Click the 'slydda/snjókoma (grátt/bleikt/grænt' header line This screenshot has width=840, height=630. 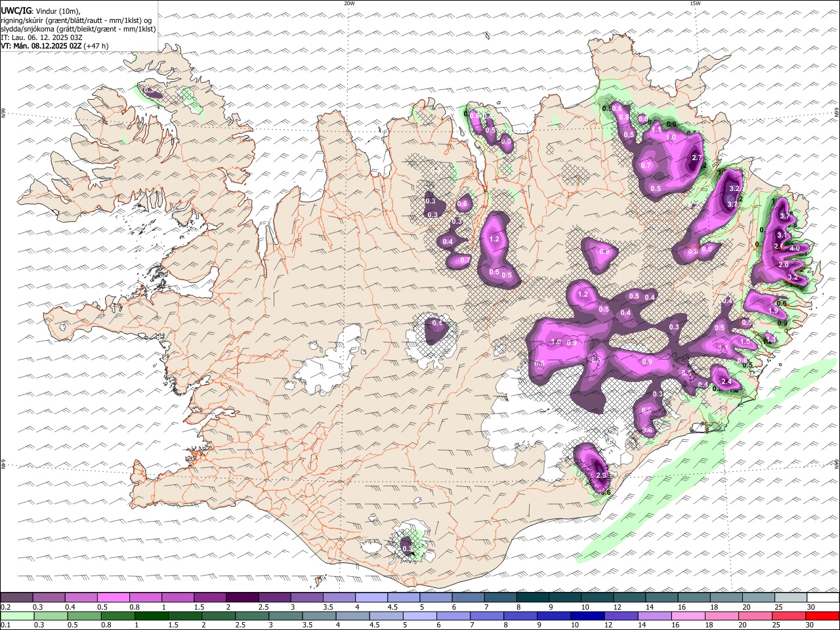point(79,29)
